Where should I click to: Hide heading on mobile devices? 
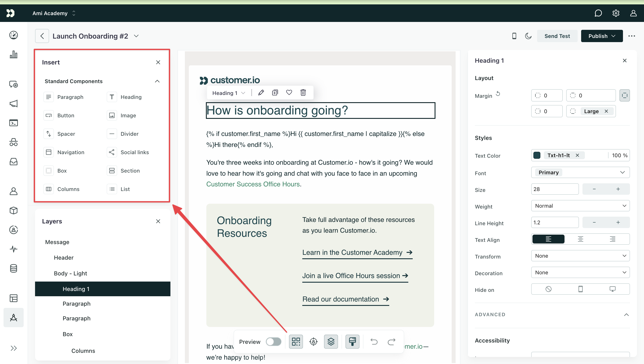(580, 289)
